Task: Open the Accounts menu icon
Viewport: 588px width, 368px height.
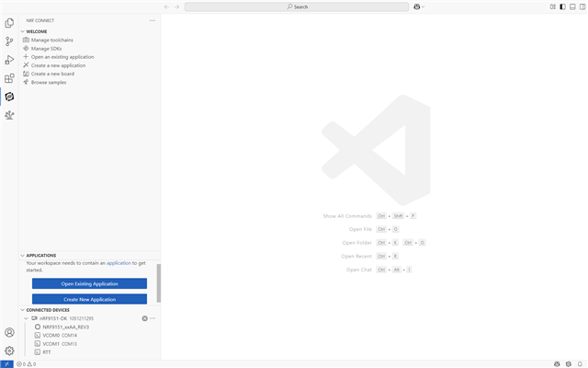Action: [9, 332]
